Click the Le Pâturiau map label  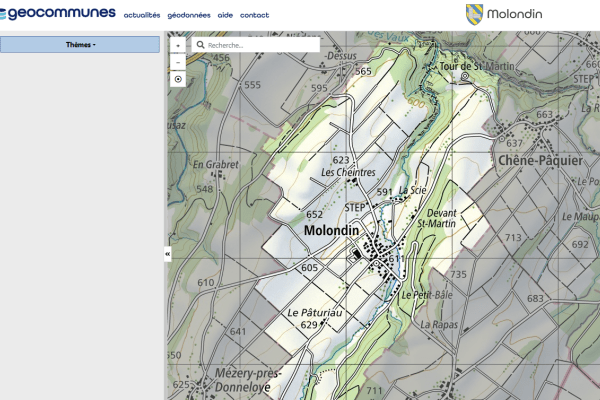pos(315,313)
